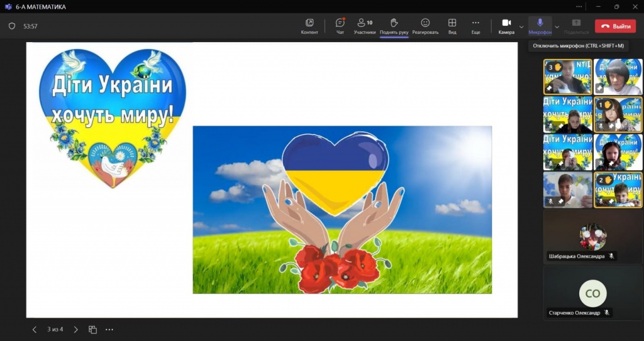Toggle the Камера camera on or off
This screenshot has height=341, width=644.
pyautogui.click(x=506, y=26)
